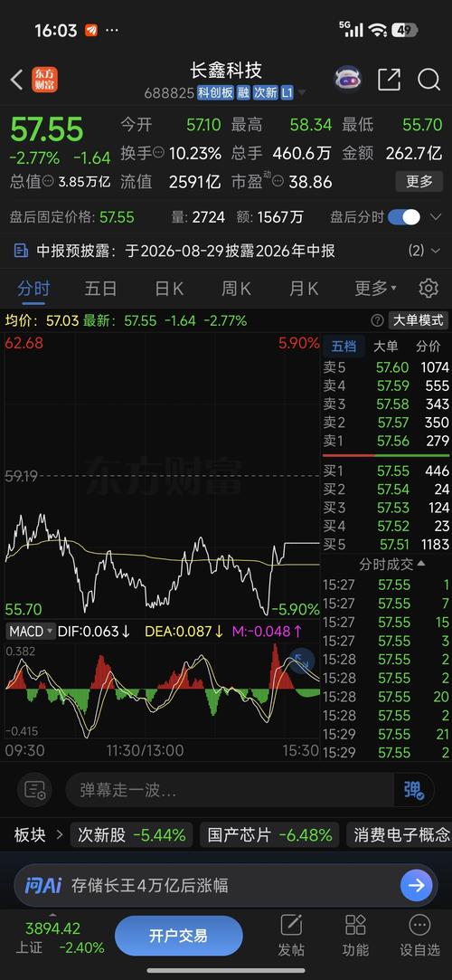Viewport: 452px width, 980px height.
Task: Tap the MACD indicator chart
Action: [x=163, y=692]
